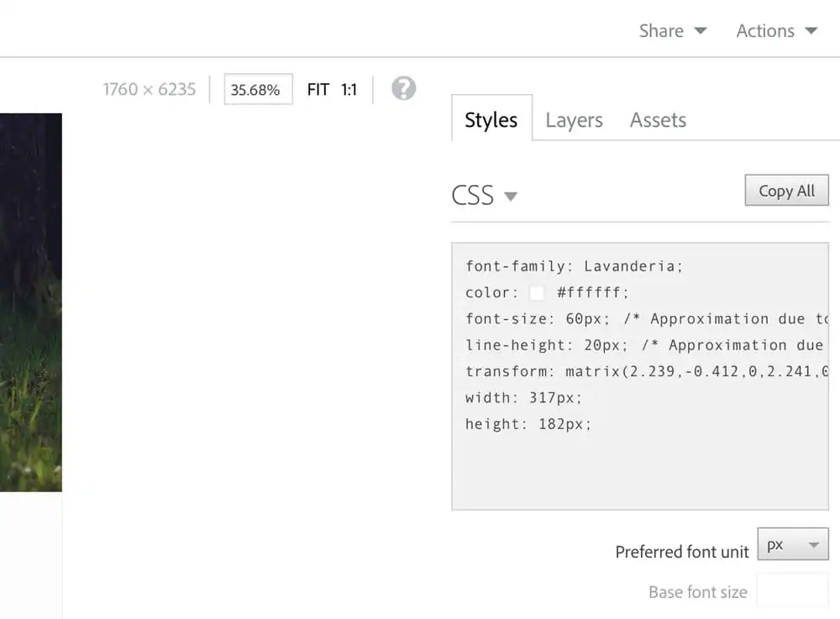
Task: Click the help question mark icon
Action: (403, 88)
